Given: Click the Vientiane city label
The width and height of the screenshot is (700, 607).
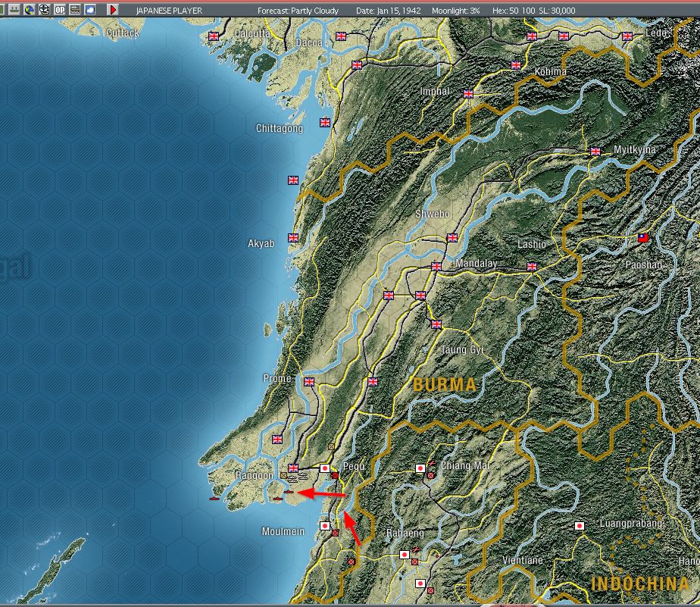Looking at the screenshot, I should point(523,560).
